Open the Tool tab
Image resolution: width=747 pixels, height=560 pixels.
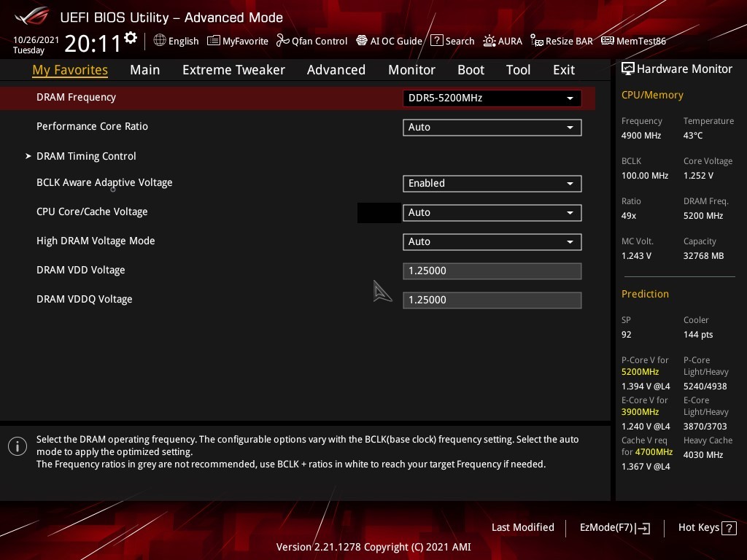tap(518, 70)
